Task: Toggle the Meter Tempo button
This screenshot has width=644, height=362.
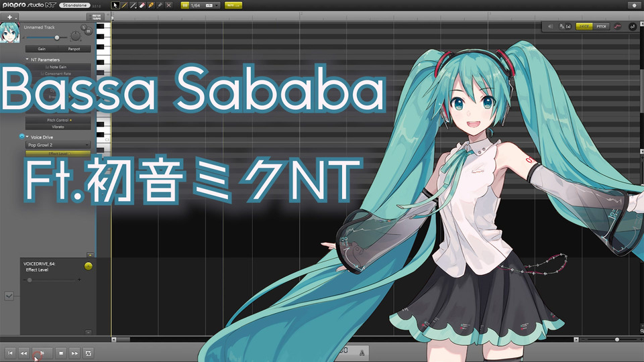Action: click(96, 17)
